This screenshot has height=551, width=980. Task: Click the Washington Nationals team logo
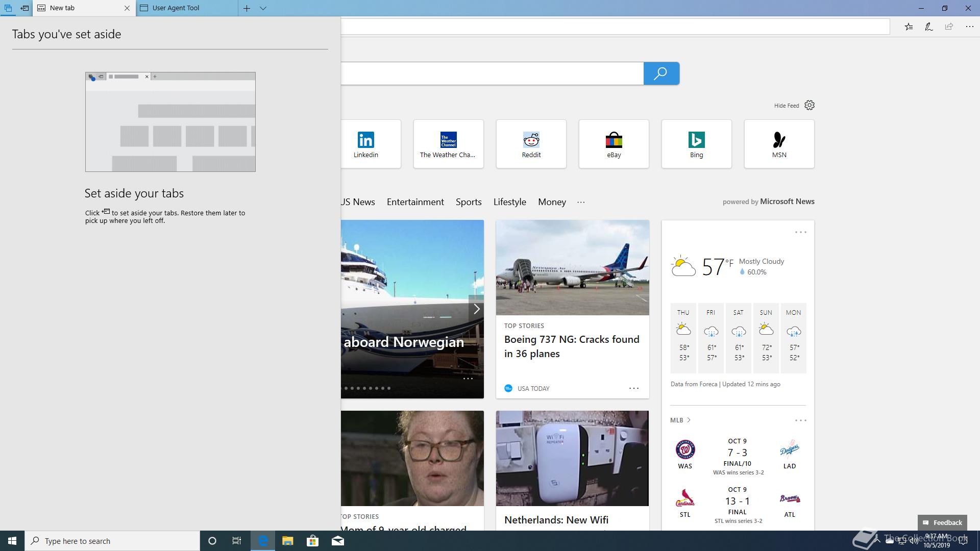685,449
